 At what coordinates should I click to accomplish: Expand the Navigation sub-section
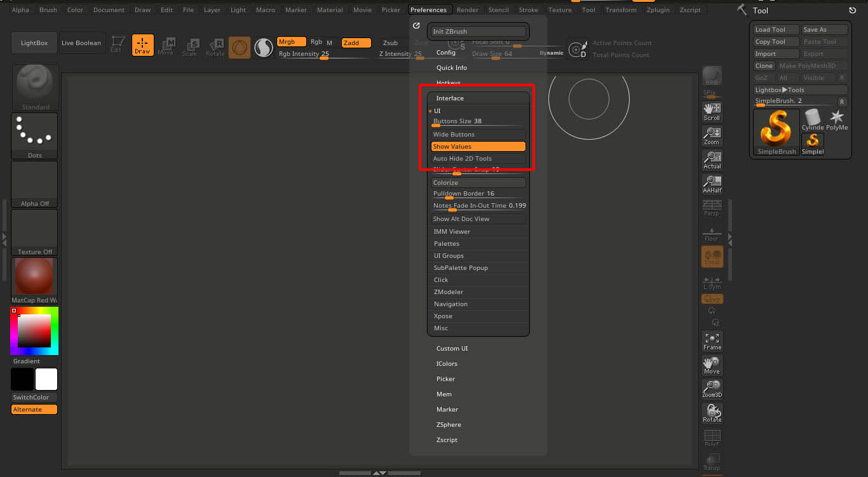tap(451, 304)
